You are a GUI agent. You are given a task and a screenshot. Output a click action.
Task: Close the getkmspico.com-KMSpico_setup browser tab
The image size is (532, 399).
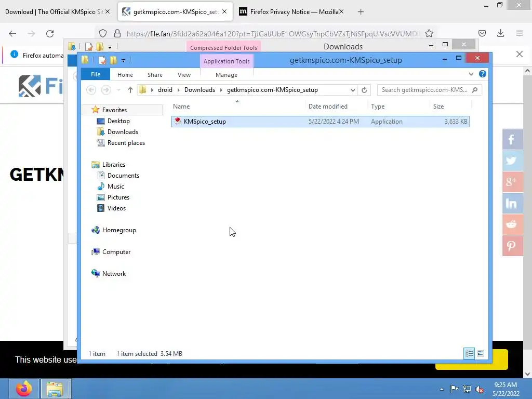click(224, 11)
